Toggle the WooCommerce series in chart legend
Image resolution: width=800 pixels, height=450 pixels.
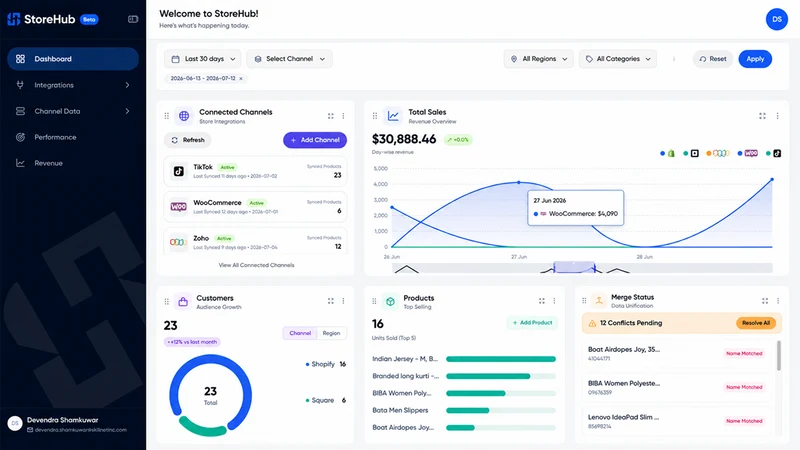(747, 153)
